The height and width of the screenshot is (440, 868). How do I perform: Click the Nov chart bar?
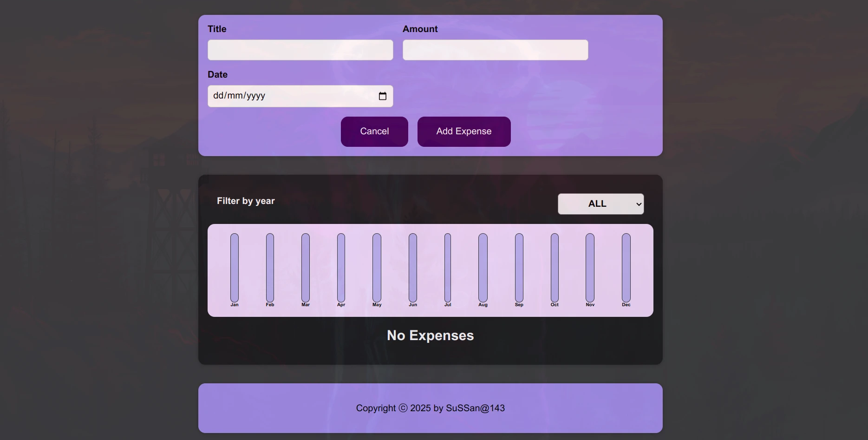point(590,268)
